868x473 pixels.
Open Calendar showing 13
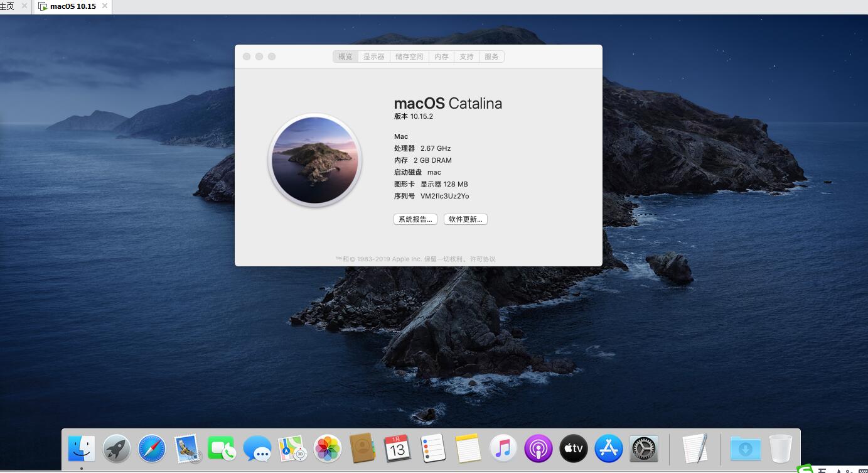(x=397, y=449)
